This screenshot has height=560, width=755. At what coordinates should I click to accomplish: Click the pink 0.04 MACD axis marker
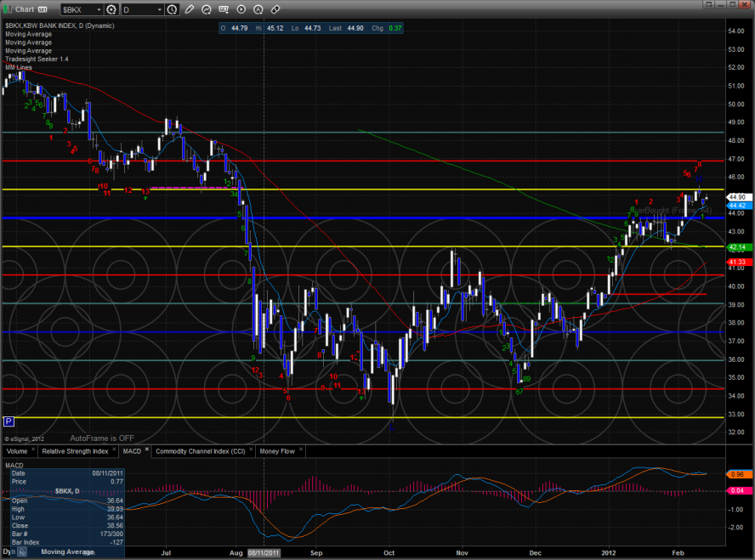[x=737, y=490]
